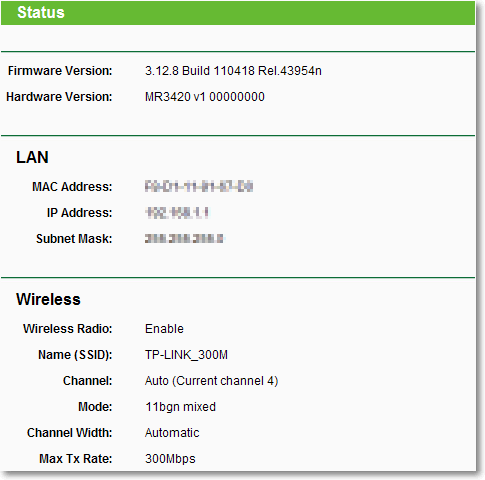
Task: Click the SSID value TP-LINK_300M
Action: pos(186,355)
